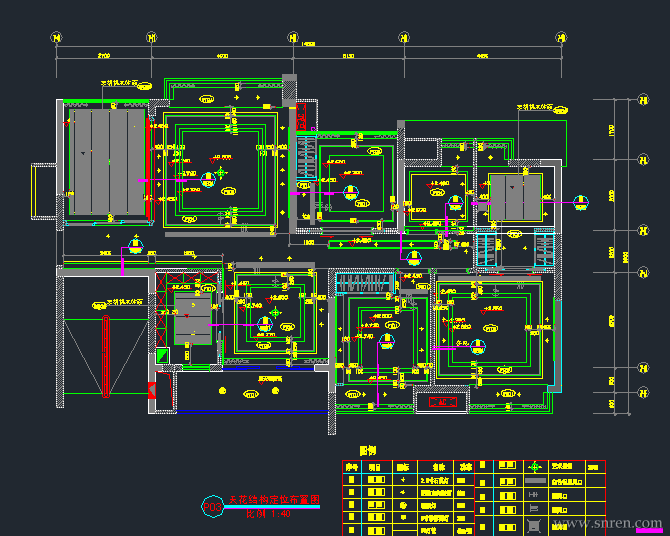Click the 图例 legend heading
Screen dimensions: 670x536
(367, 451)
